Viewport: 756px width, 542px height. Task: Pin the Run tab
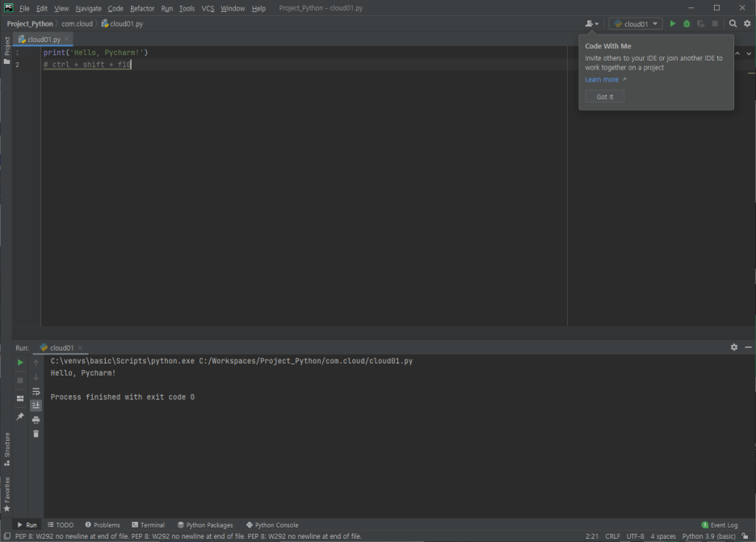20,416
